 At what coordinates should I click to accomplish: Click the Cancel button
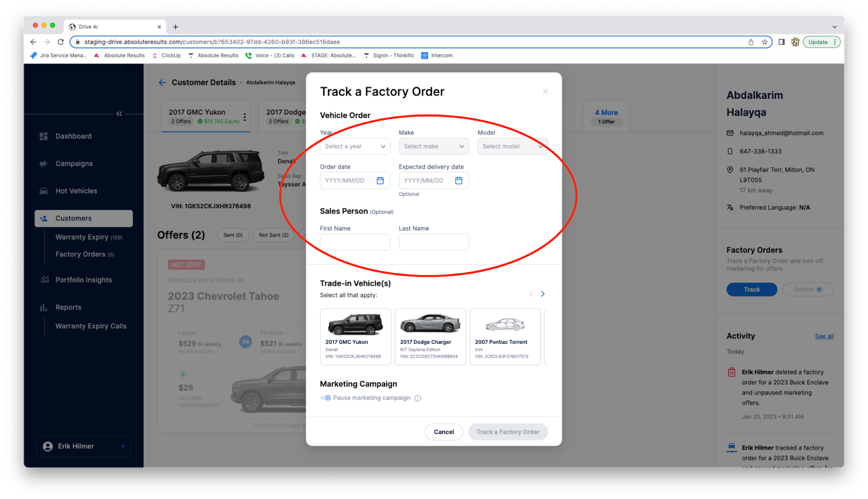tap(443, 432)
